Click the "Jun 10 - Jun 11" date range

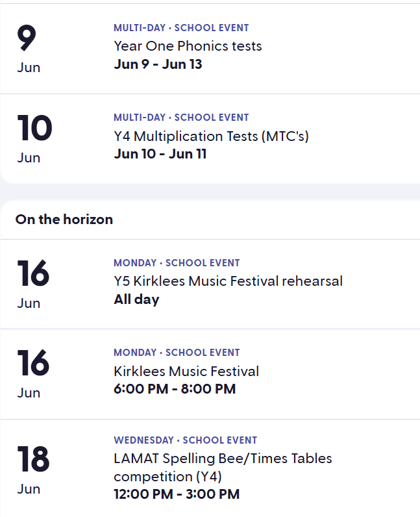pos(160,154)
